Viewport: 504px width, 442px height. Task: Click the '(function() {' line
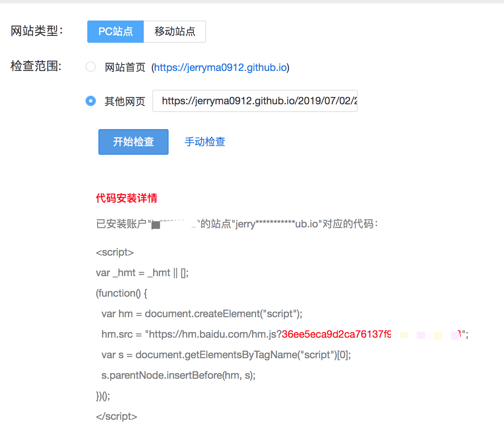point(122,293)
